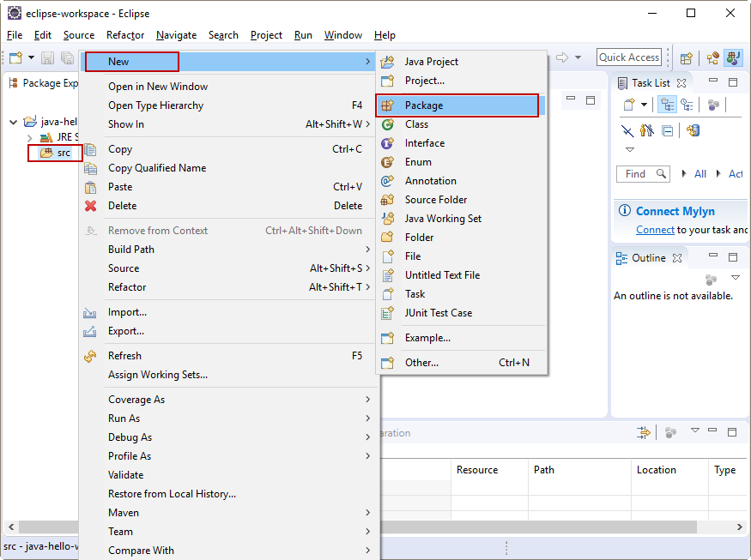This screenshot has width=751, height=560.
Task: Click the Refresh arrows icon
Action: click(90, 356)
